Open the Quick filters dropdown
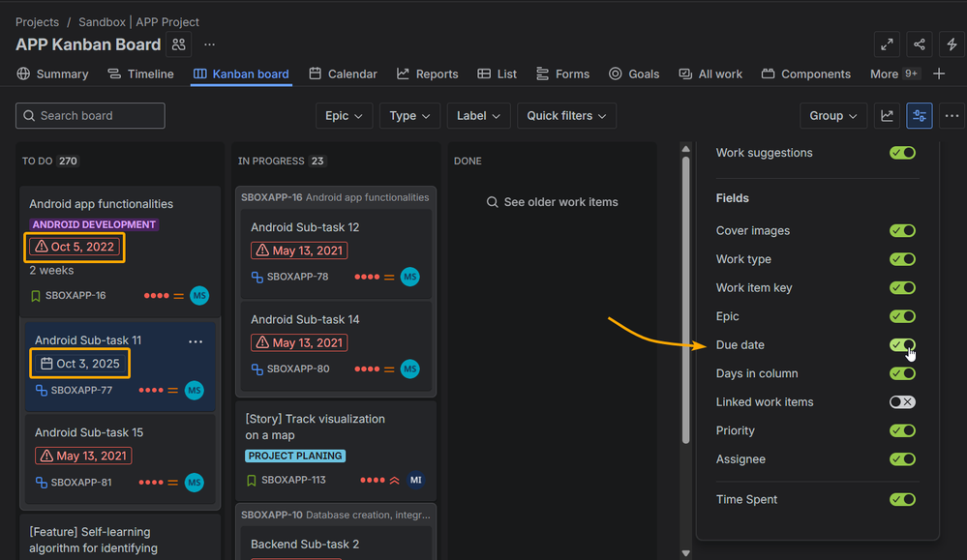967x560 pixels. click(566, 116)
